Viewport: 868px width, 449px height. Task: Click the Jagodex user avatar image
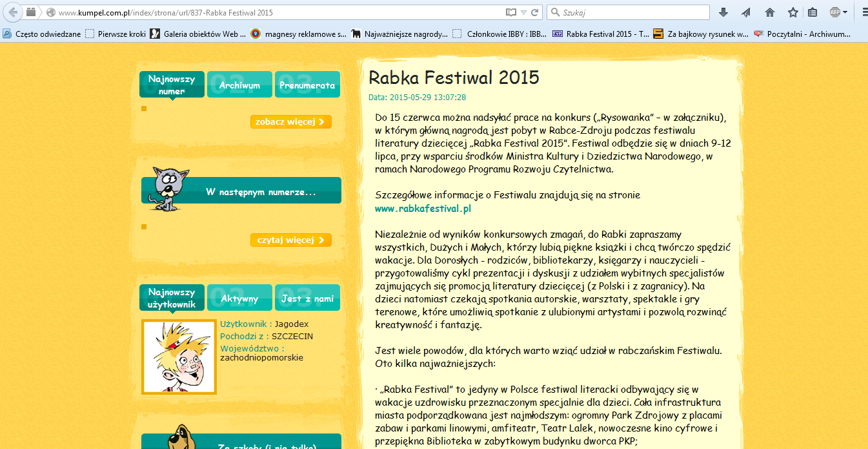[179, 357]
